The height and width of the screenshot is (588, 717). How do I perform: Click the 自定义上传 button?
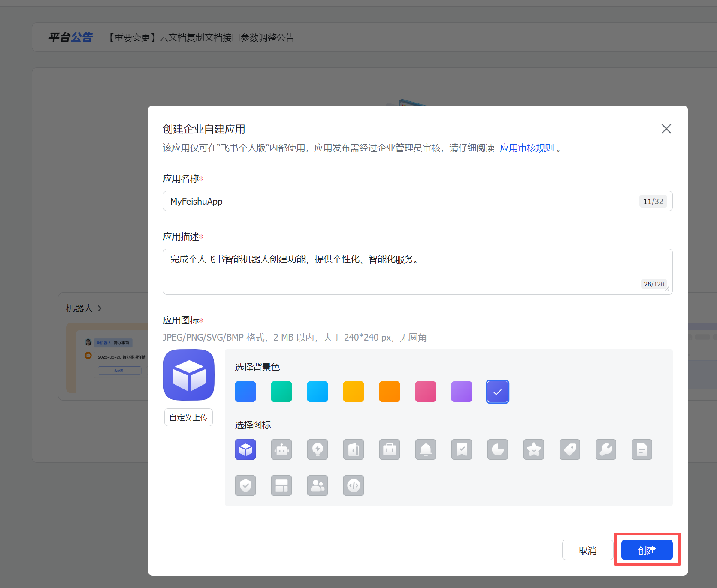pyautogui.click(x=189, y=417)
